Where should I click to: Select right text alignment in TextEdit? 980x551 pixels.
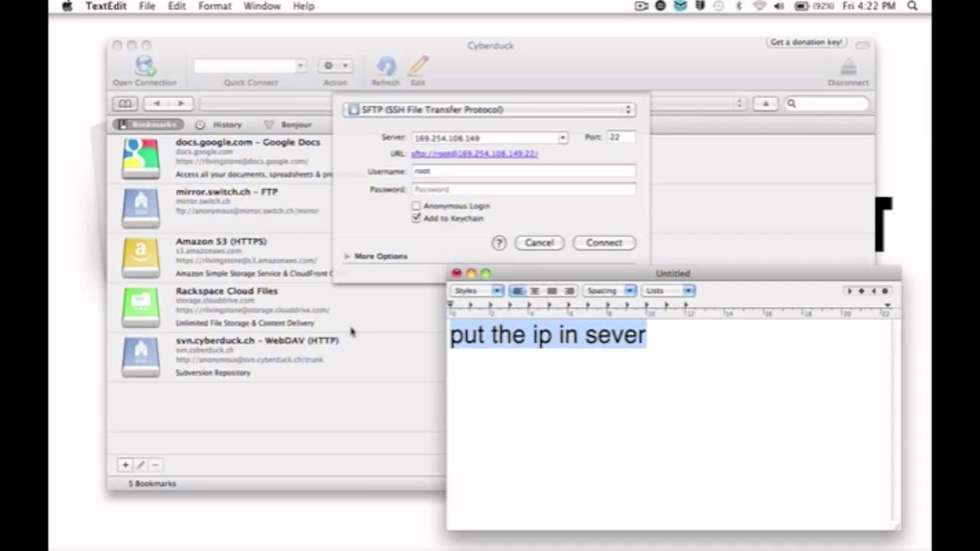click(x=568, y=291)
